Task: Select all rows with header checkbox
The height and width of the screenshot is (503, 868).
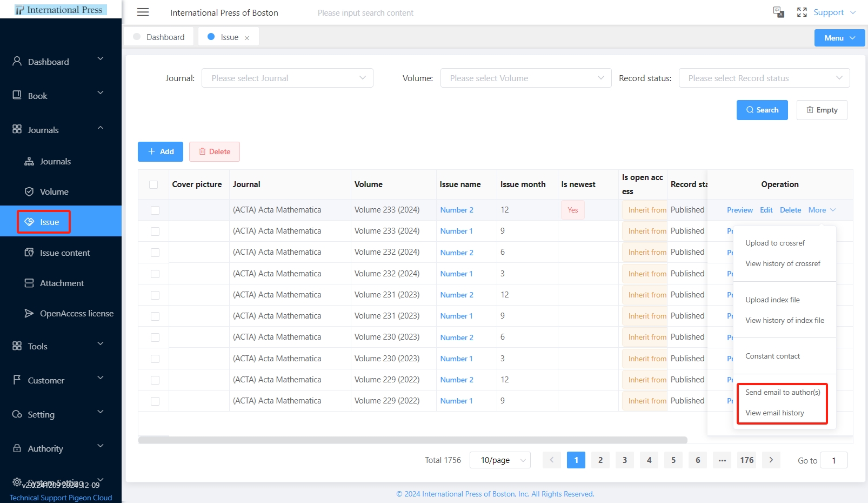Action: (x=153, y=184)
